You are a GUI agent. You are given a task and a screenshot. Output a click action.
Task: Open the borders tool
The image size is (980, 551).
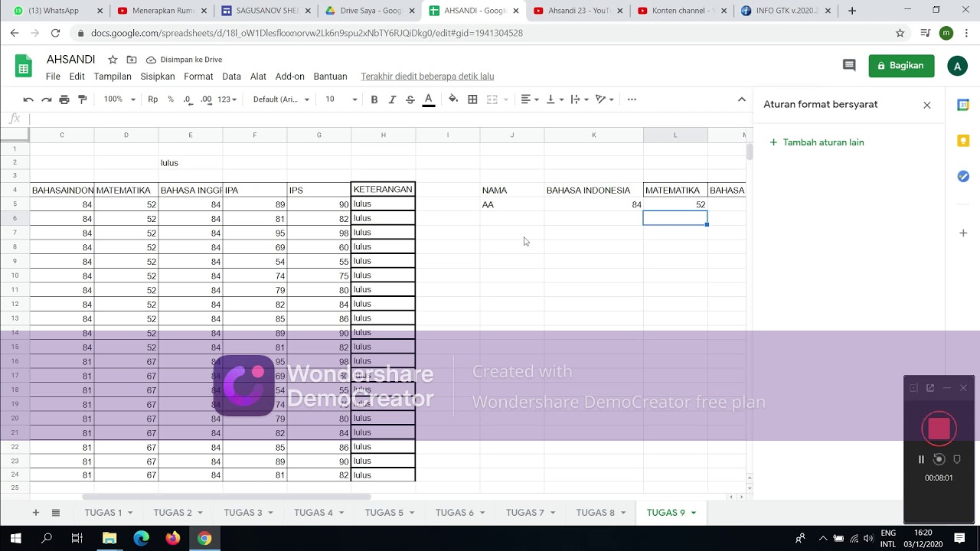click(x=472, y=99)
